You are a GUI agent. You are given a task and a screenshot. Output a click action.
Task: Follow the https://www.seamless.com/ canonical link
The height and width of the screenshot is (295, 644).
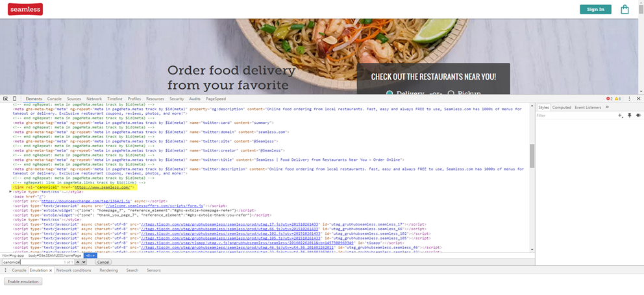click(x=103, y=187)
